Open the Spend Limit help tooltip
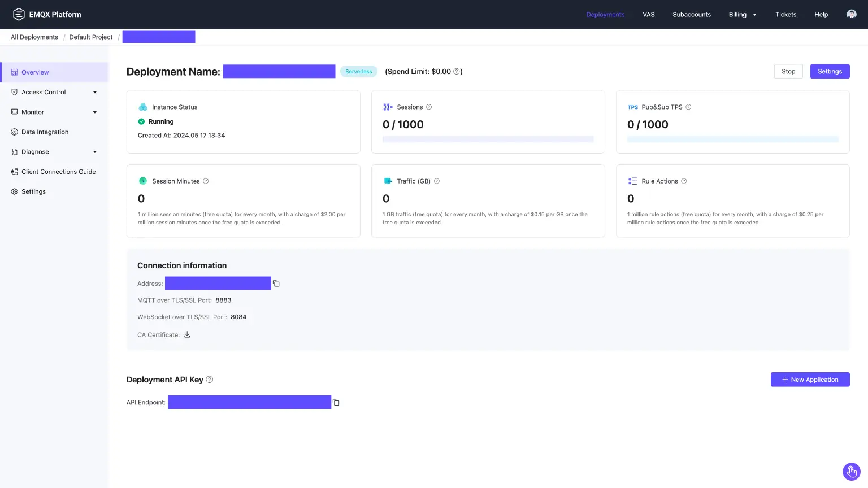Screen dimensions: 868x488 (x=456, y=71)
